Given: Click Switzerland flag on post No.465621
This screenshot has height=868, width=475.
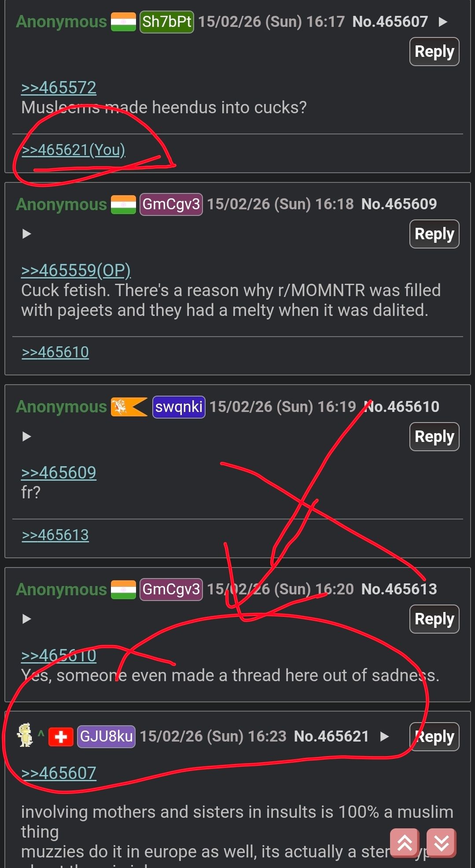Looking at the screenshot, I should click(x=61, y=736).
